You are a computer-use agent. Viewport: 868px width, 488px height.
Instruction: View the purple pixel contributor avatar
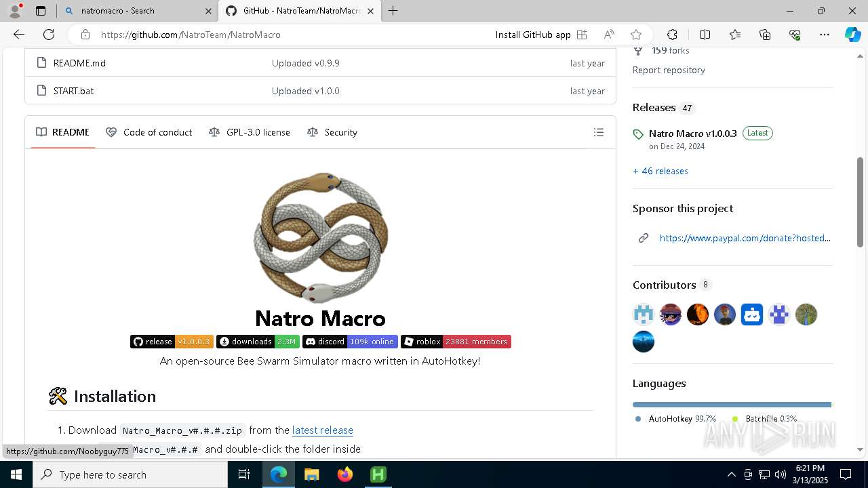(779, 314)
